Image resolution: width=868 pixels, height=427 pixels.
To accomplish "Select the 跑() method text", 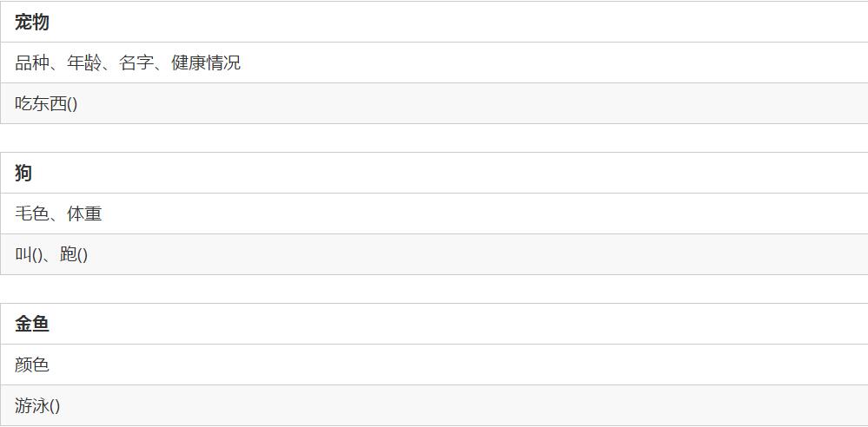I will coord(74,255).
